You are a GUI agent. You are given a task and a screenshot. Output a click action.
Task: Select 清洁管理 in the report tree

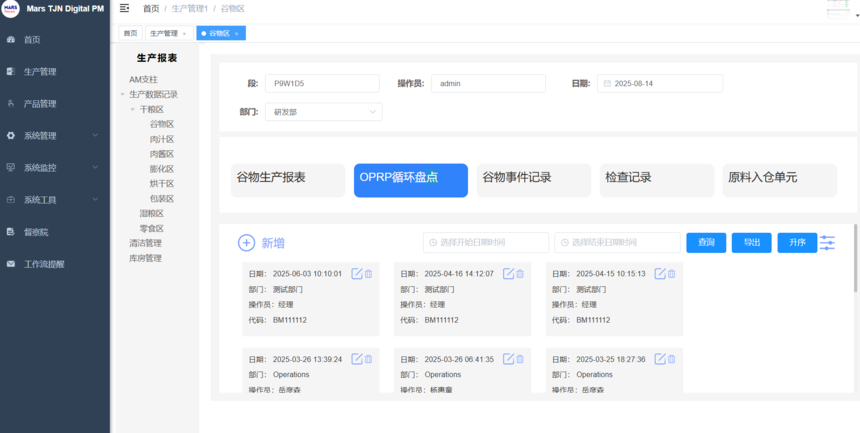click(x=145, y=243)
